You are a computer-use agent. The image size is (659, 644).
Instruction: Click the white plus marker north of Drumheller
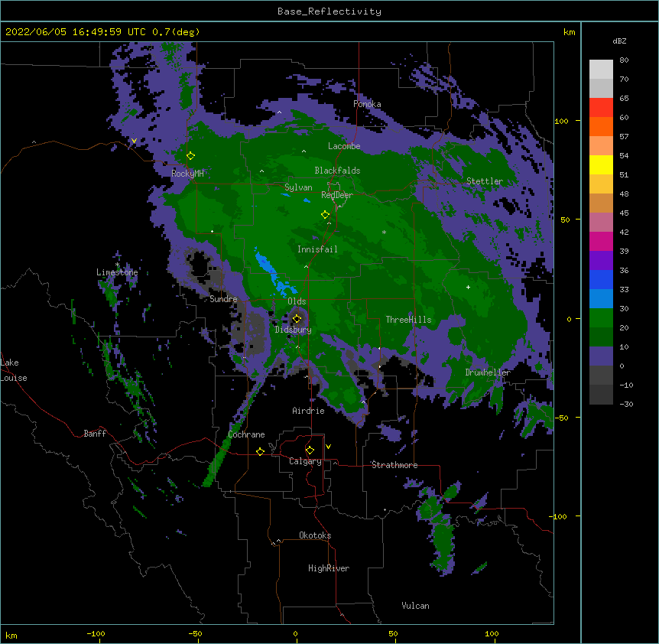(x=468, y=287)
